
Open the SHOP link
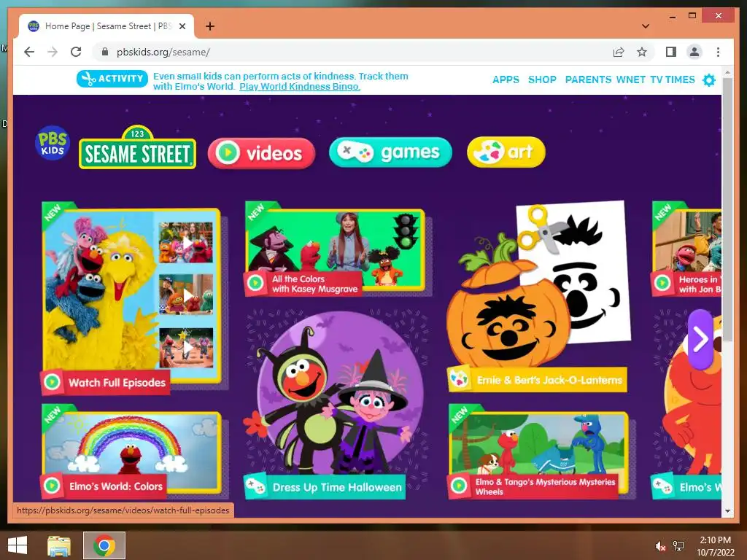point(542,79)
